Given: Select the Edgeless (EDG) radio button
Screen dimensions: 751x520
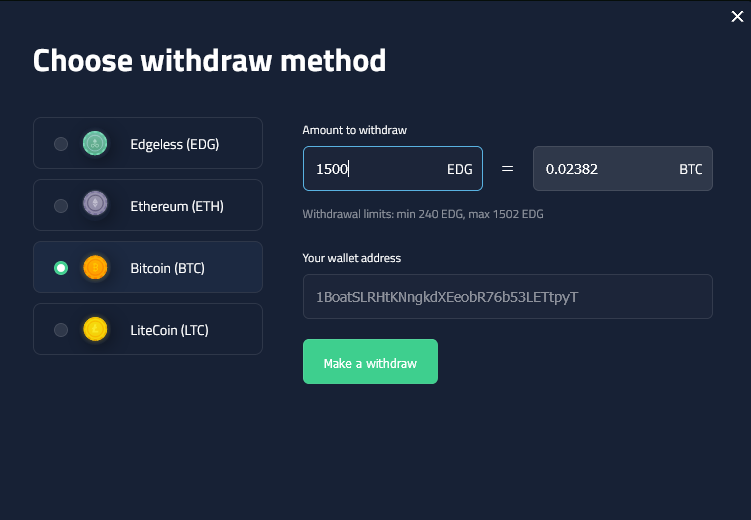Looking at the screenshot, I should point(61,144).
